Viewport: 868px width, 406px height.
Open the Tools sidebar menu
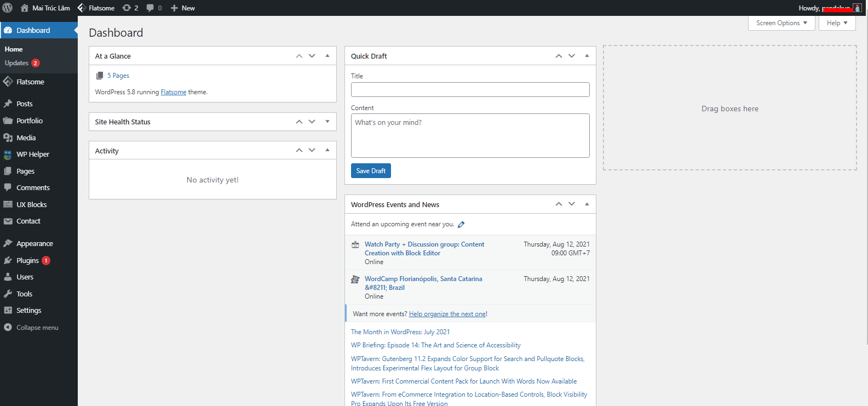tap(38, 294)
